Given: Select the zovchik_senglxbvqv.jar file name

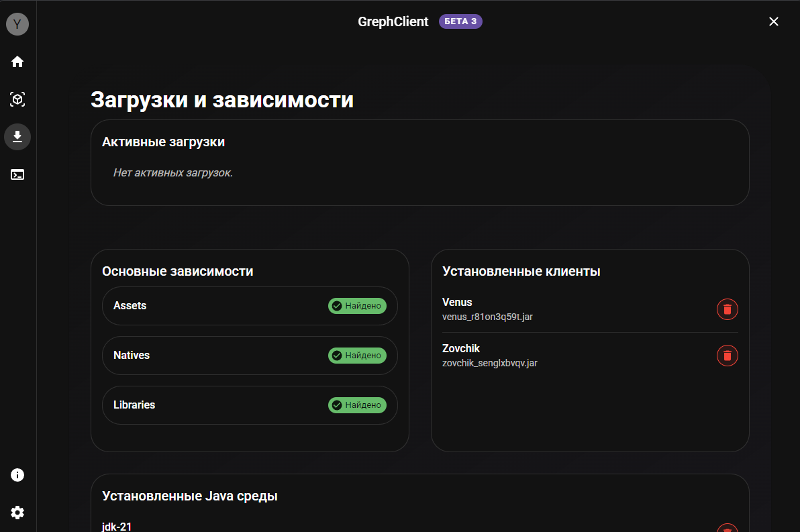Looking at the screenshot, I should pos(489,363).
